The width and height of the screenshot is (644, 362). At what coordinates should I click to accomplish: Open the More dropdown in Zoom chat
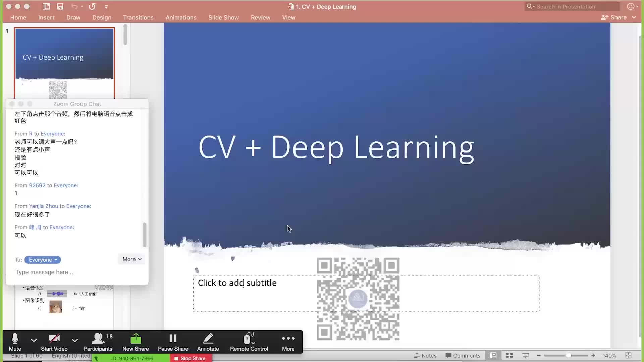(132, 259)
